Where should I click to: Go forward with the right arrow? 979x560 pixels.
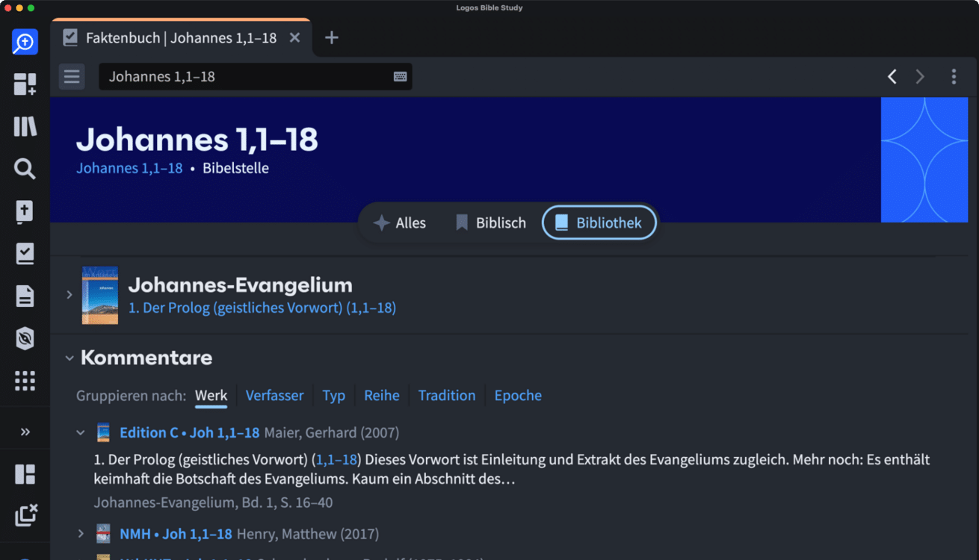(x=920, y=76)
